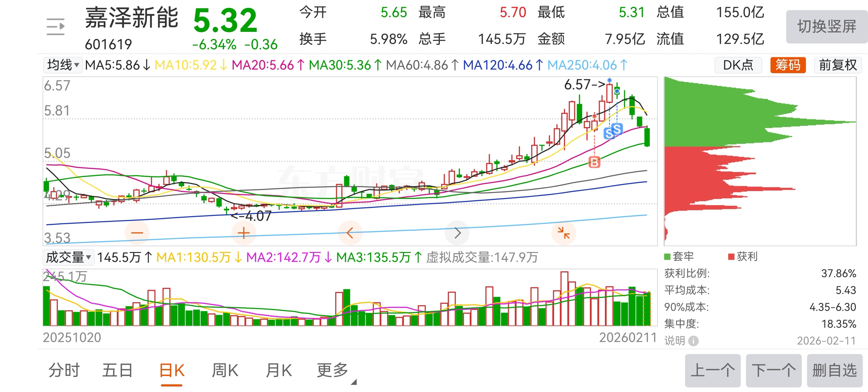This screenshot has width=868, height=392.
Task: Switch to 周K tab
Action: 225,371
